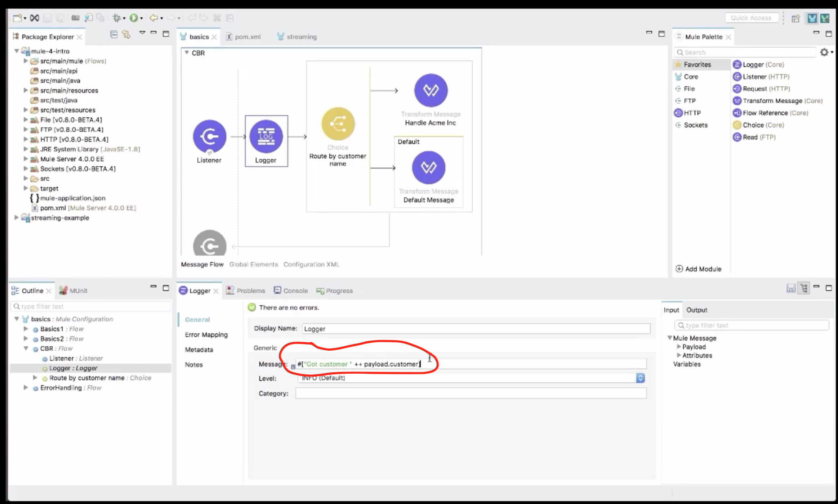Open the Level dropdown
838x504 pixels.
[640, 378]
